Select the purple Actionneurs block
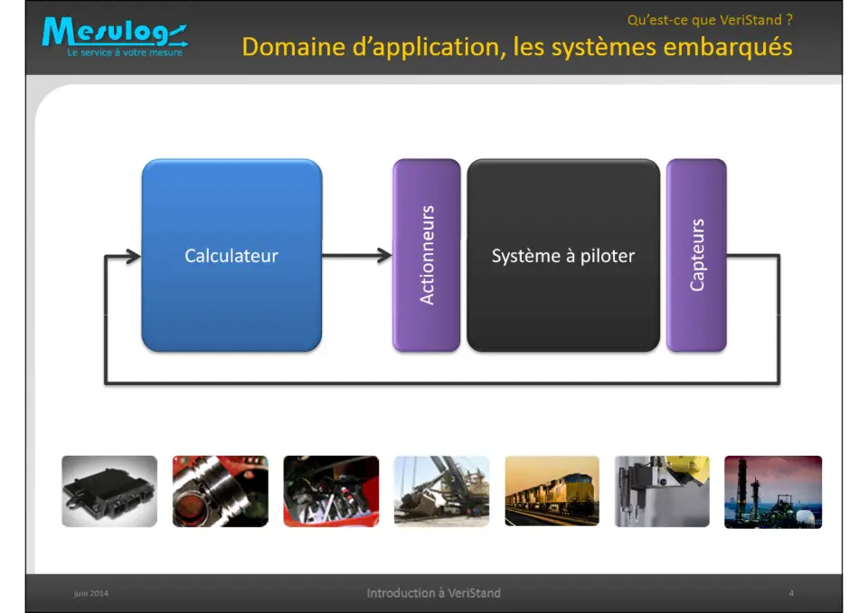This screenshot has width=868, height=613. tap(426, 255)
